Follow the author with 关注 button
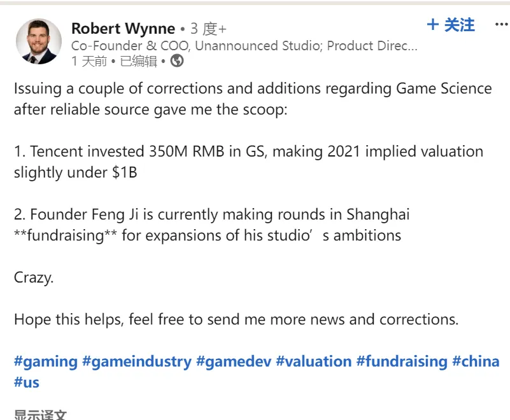Viewport: 510px width, 420px height. click(x=451, y=25)
